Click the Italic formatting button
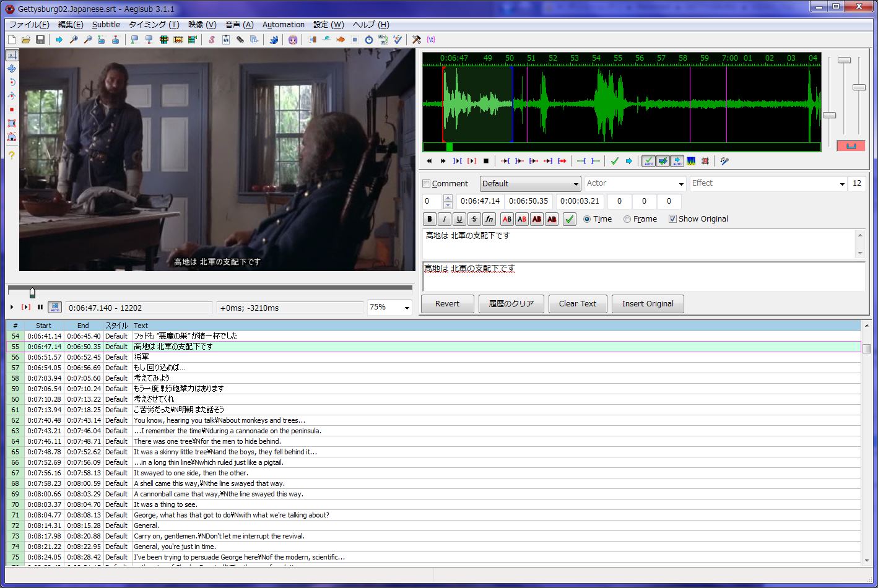Viewport: 878px width, 588px height. click(x=445, y=219)
